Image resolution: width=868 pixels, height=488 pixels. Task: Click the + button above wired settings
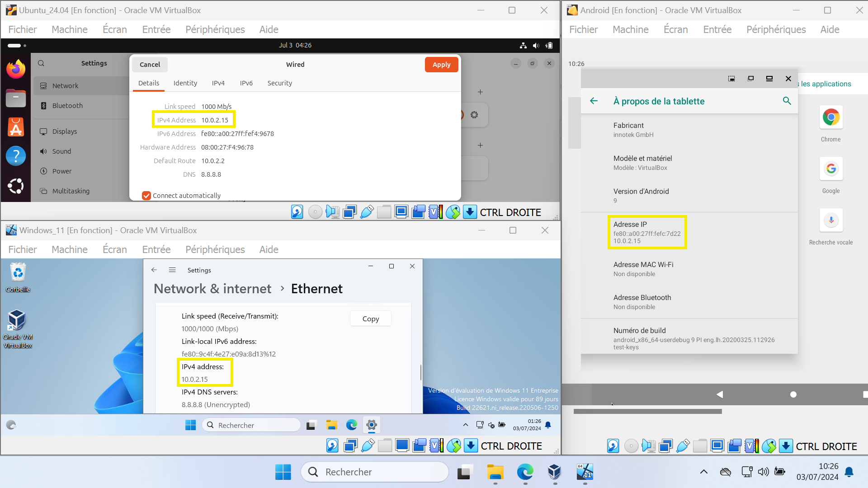click(480, 92)
